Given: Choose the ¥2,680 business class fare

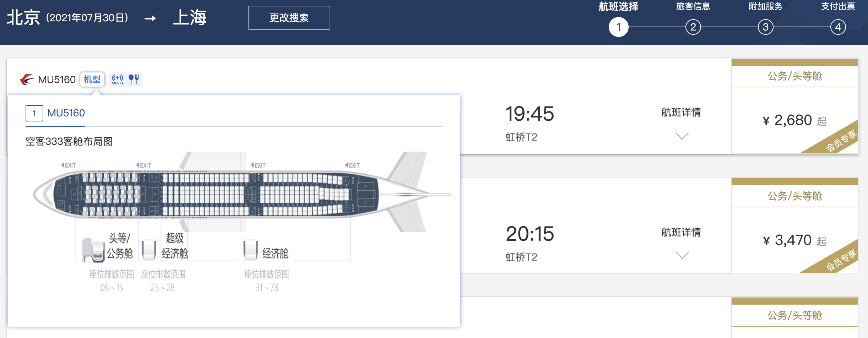Looking at the screenshot, I should [x=794, y=120].
